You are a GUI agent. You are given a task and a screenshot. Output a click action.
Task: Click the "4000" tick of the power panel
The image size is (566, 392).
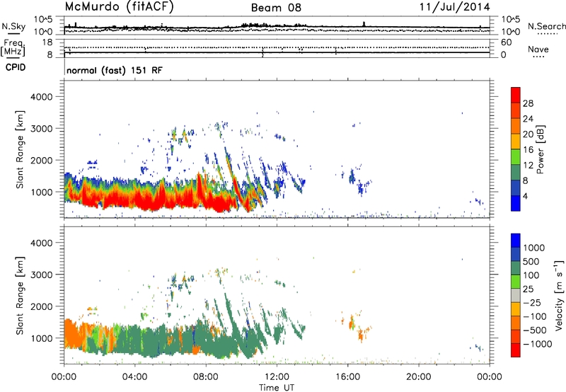tap(41, 97)
